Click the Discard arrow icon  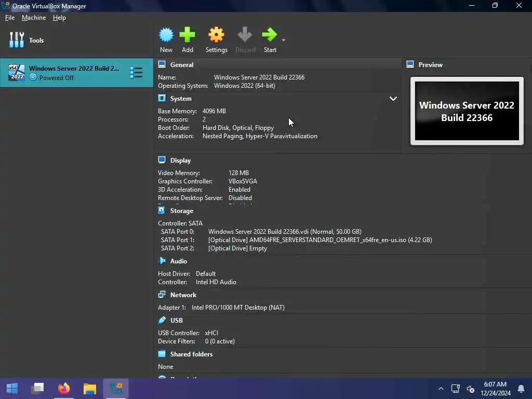coord(245,35)
